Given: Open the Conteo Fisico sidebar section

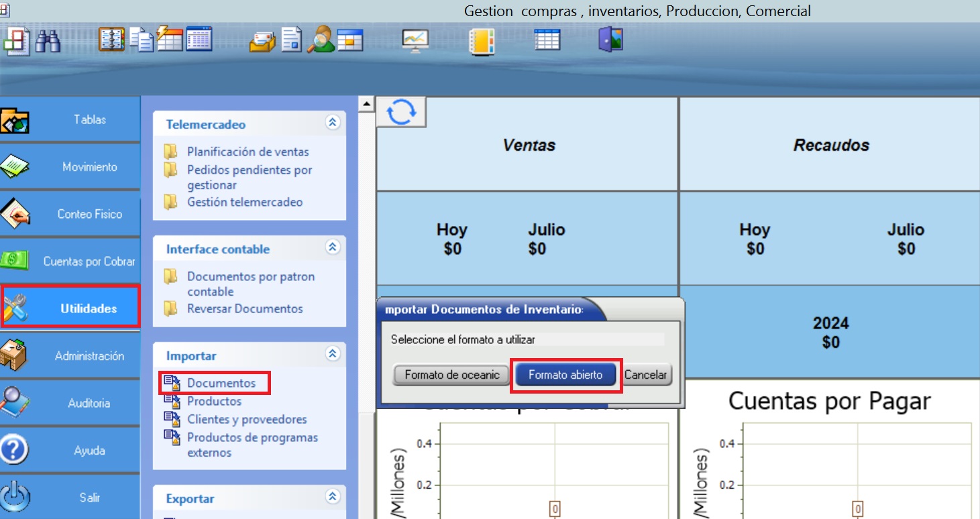Looking at the screenshot, I should (70, 215).
